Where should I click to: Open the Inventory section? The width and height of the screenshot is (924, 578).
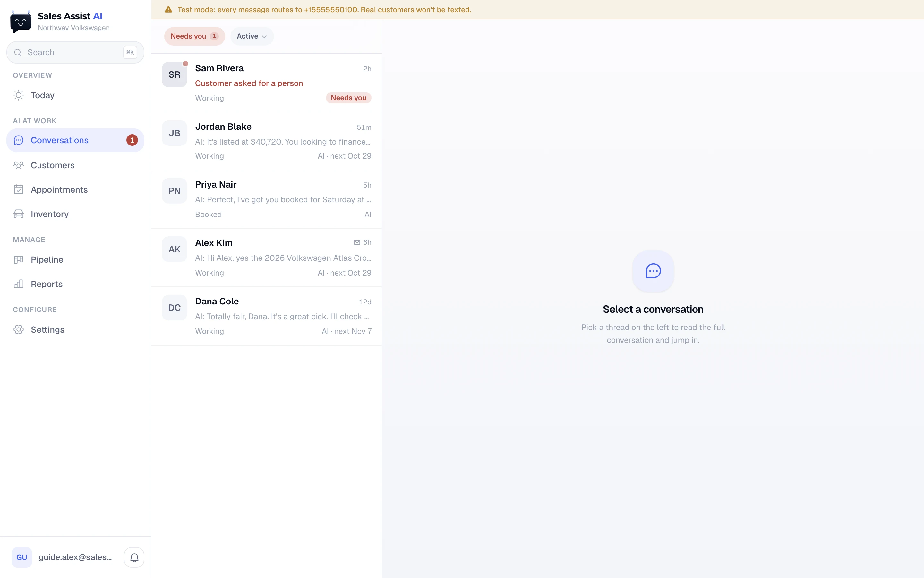click(x=75, y=214)
